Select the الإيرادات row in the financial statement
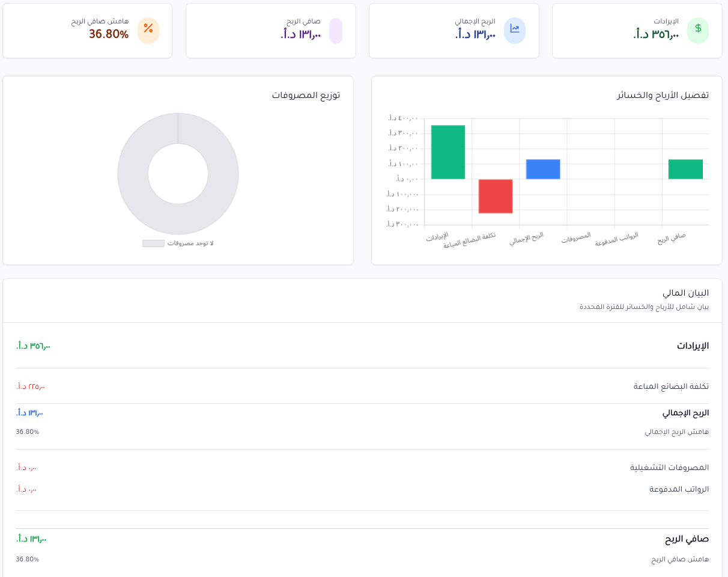The image size is (728, 577). [693, 346]
